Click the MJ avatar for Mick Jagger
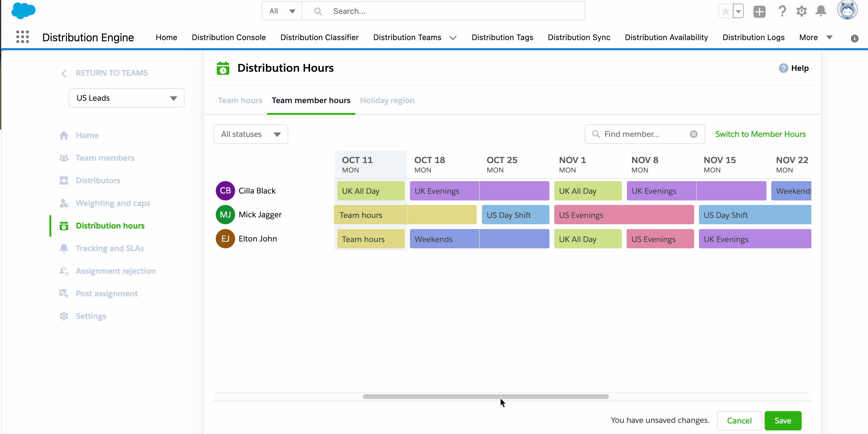 pyautogui.click(x=225, y=215)
